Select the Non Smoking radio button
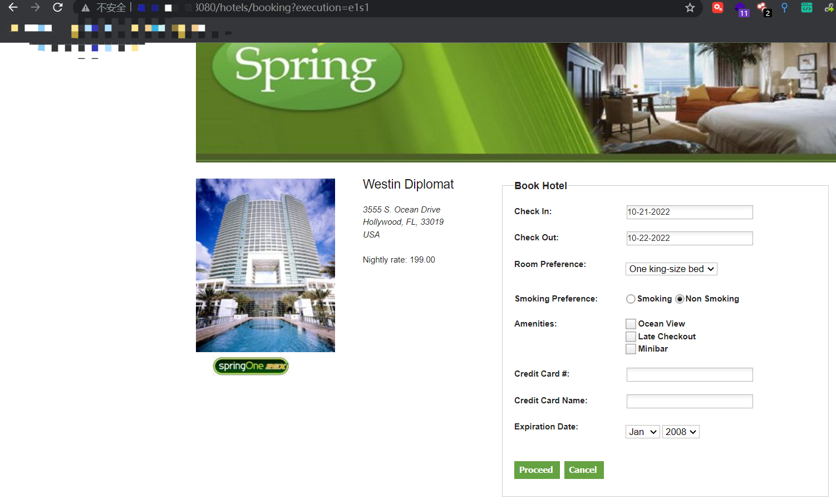836x504 pixels. click(x=680, y=299)
